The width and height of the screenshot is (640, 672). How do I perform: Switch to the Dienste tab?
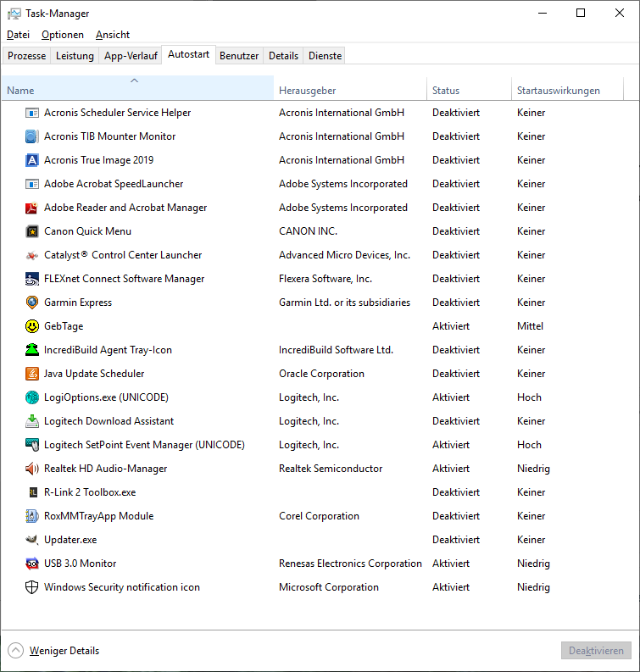[325, 56]
